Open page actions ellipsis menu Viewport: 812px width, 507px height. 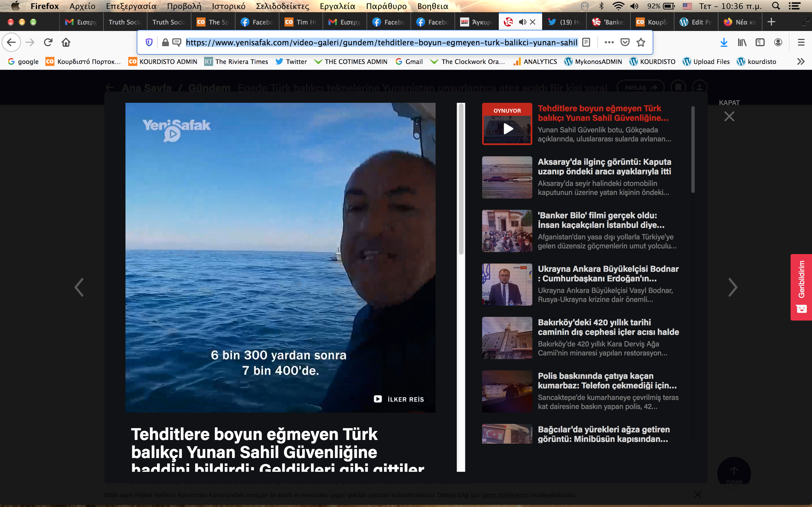(x=609, y=42)
